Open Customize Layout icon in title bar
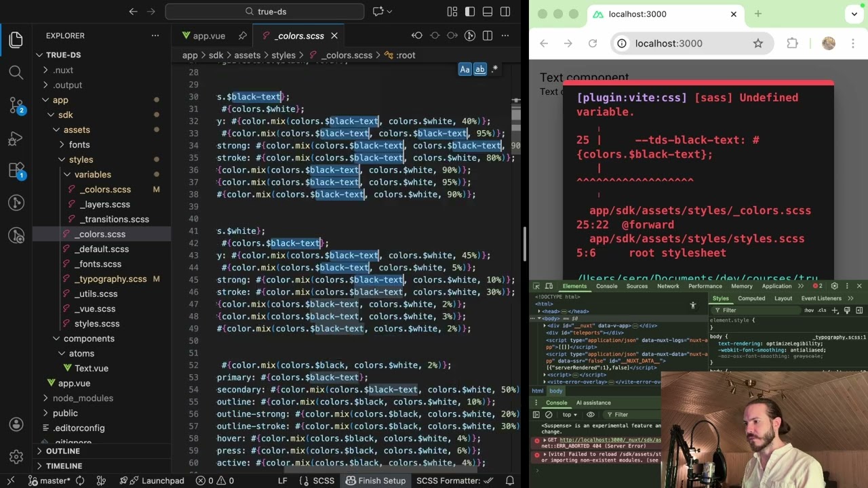This screenshot has height=488, width=868. (452, 12)
